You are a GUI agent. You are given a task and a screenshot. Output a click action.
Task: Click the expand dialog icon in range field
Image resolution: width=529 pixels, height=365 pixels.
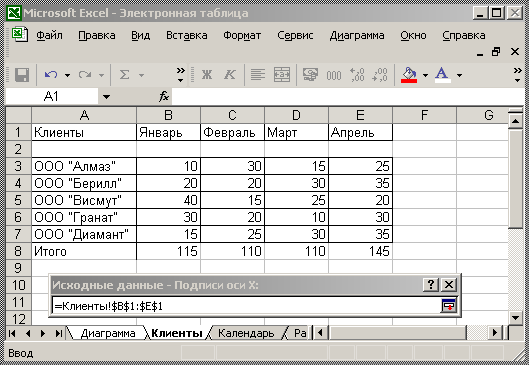point(449,306)
